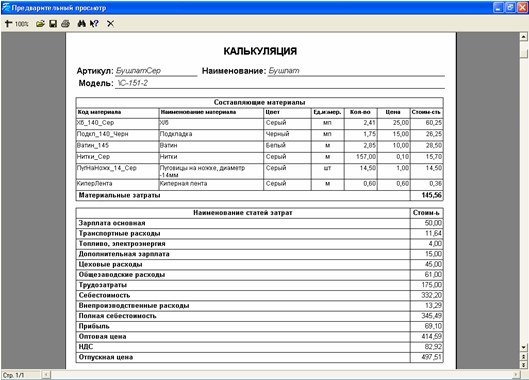
Task: Click the application icon in the title bar
Action: point(6,7)
